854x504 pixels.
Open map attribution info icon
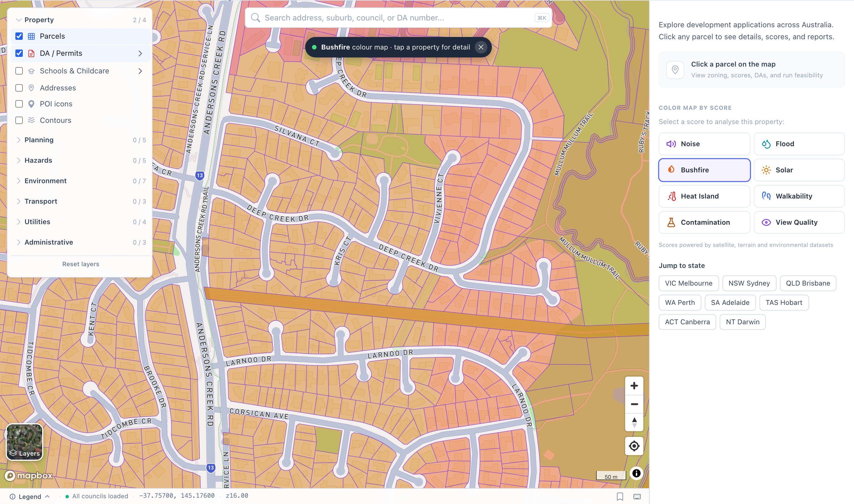636,474
